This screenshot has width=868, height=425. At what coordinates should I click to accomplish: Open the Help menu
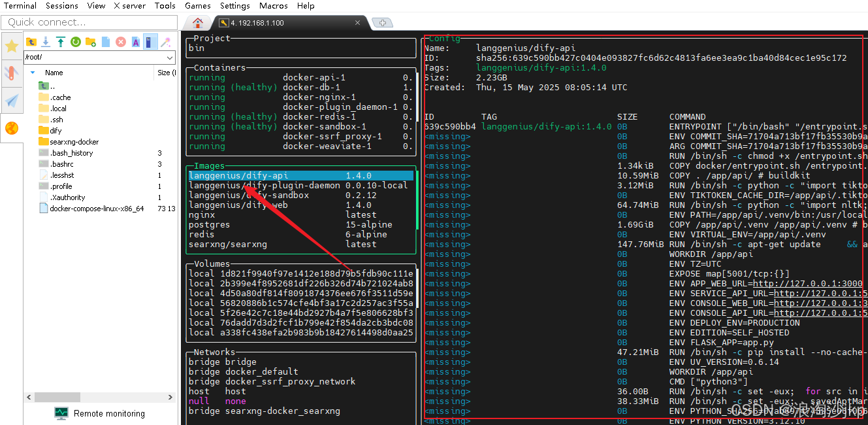[x=306, y=5]
